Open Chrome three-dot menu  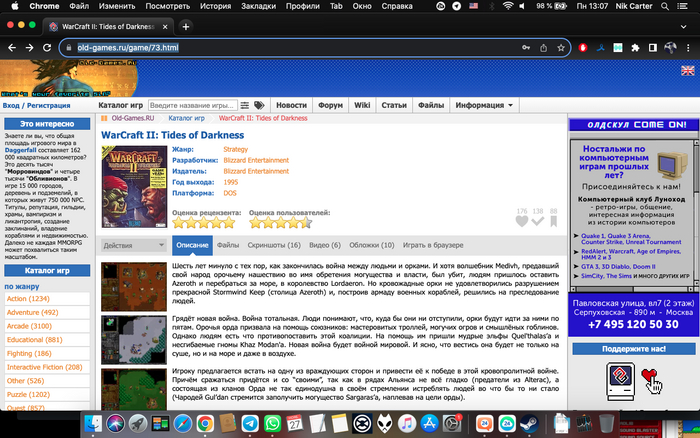coord(688,48)
